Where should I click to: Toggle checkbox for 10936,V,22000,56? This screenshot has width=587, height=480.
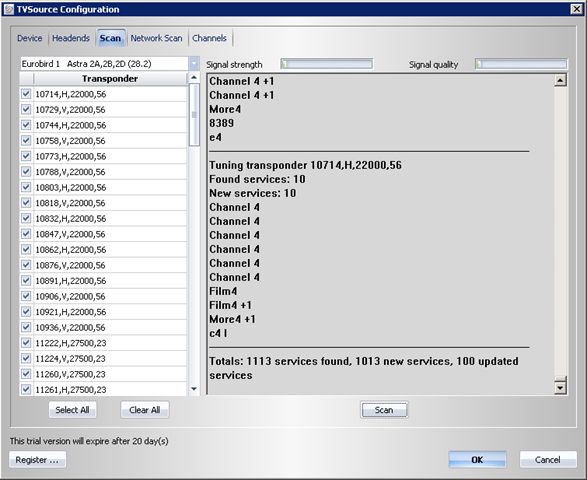[x=26, y=327]
